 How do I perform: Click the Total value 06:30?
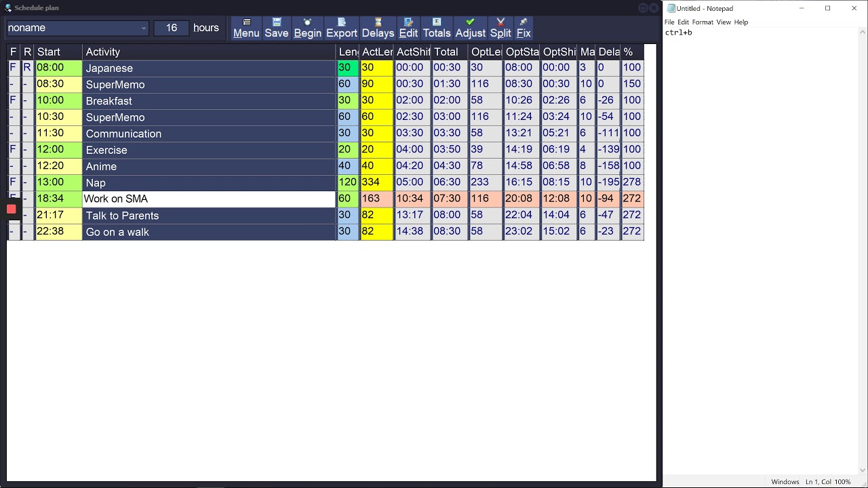(x=450, y=182)
